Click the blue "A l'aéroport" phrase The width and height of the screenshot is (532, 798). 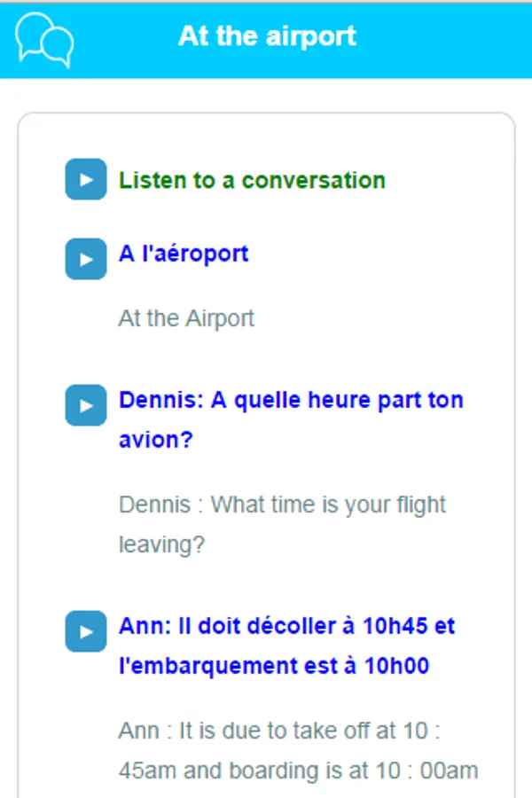click(184, 254)
